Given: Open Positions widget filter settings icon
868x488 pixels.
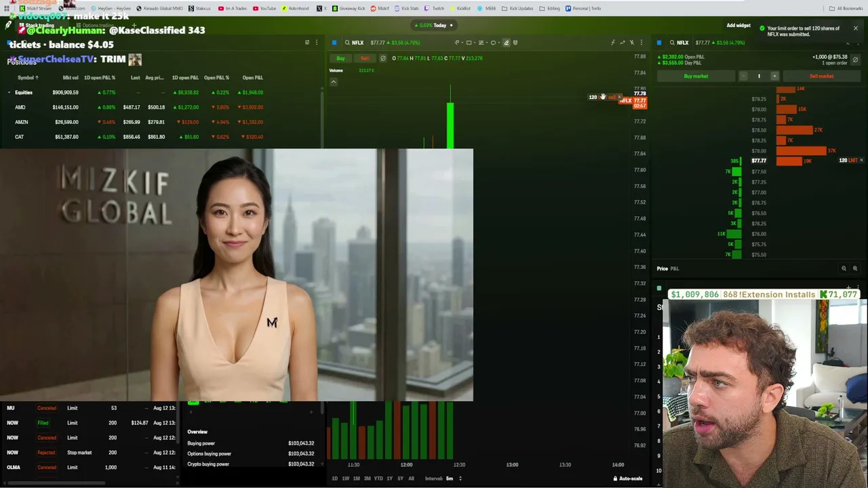Looking at the screenshot, I should pos(307,43).
